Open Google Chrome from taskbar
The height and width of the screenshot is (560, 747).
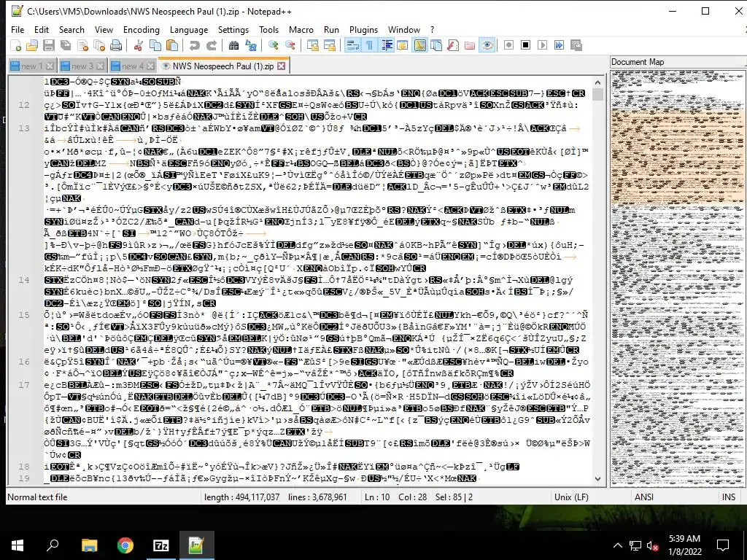click(x=125, y=545)
